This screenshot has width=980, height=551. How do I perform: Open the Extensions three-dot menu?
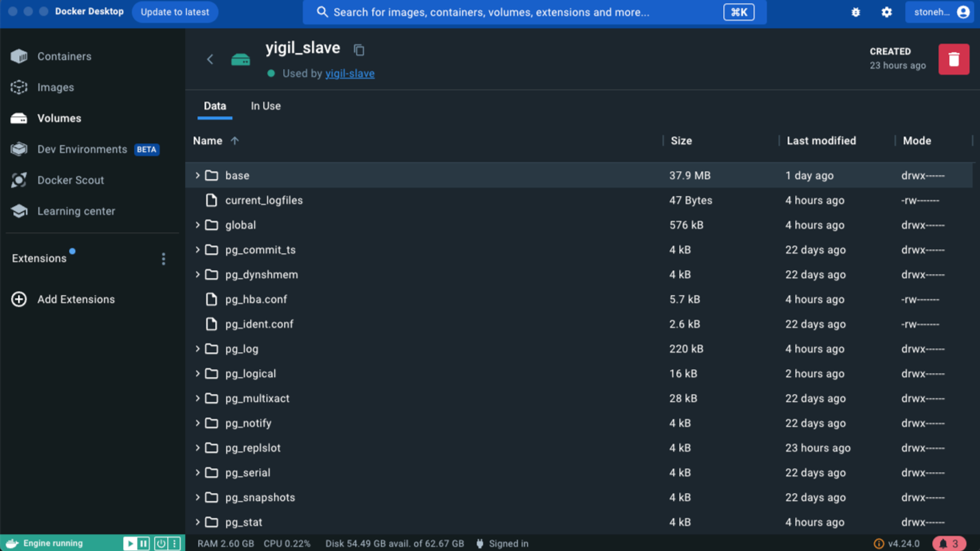[x=164, y=259]
